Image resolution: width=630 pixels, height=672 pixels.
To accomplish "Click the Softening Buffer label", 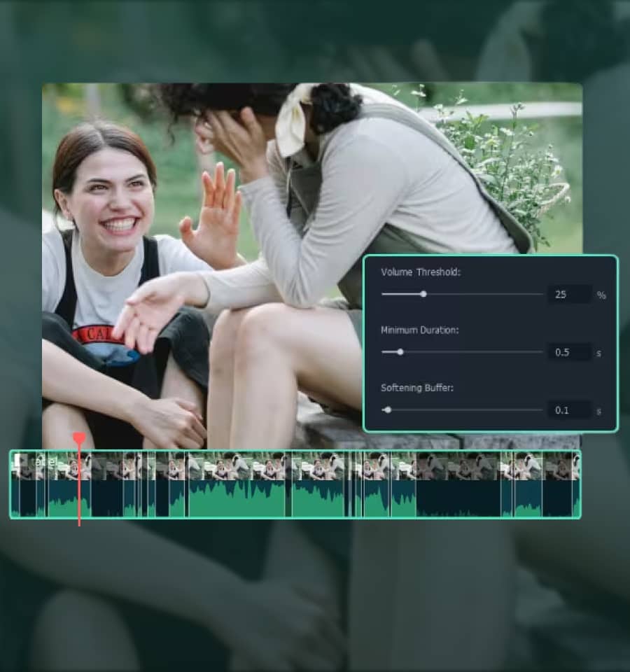I will (417, 388).
